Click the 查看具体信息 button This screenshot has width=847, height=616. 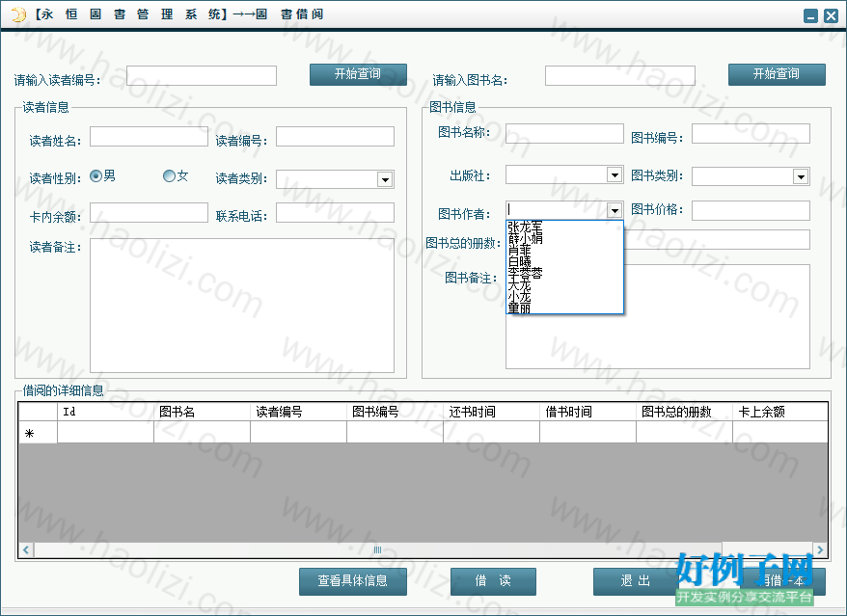(353, 581)
